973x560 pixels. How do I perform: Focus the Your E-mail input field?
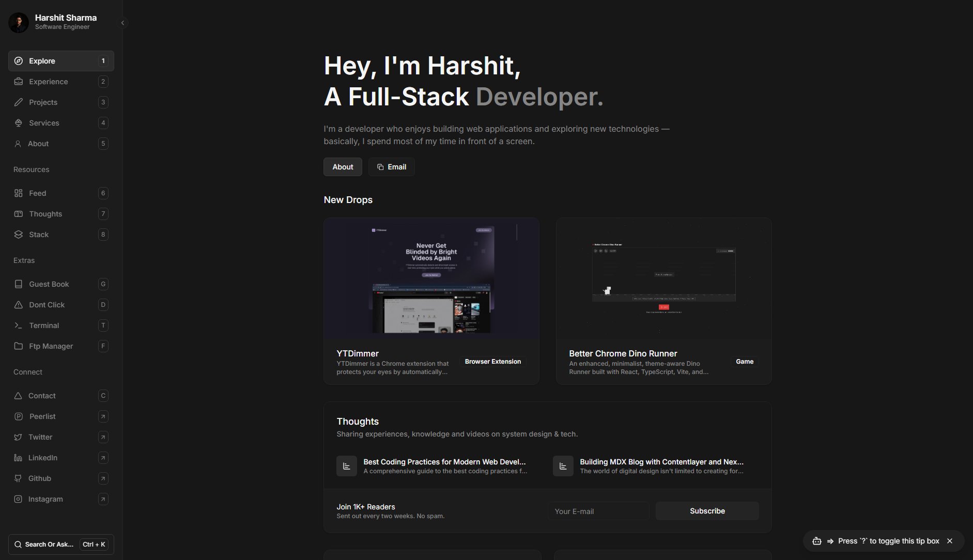598,511
